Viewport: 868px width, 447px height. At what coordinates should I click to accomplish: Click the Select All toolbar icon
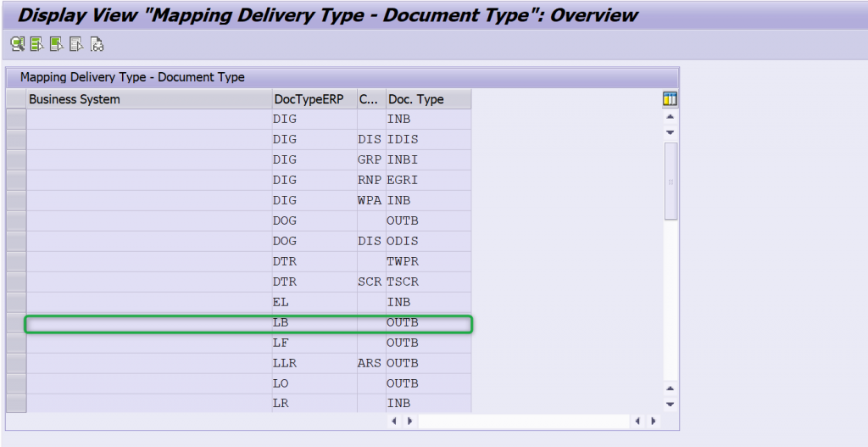click(x=37, y=44)
